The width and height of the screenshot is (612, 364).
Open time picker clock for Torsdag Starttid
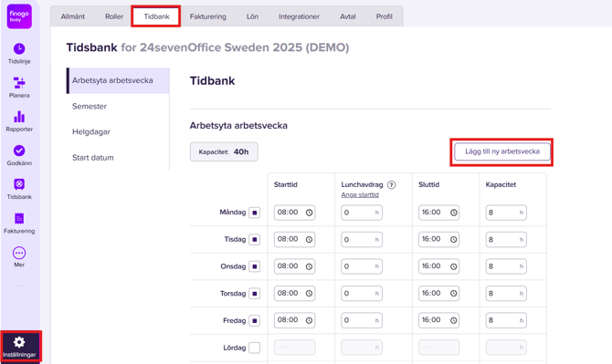tap(309, 294)
